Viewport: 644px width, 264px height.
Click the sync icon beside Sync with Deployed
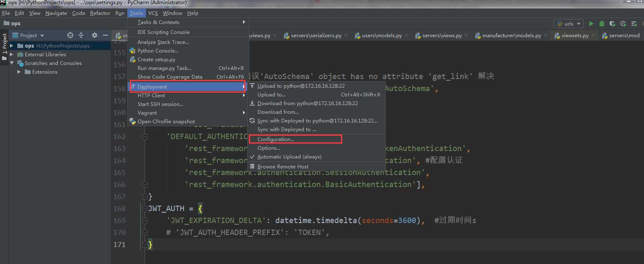click(x=253, y=121)
